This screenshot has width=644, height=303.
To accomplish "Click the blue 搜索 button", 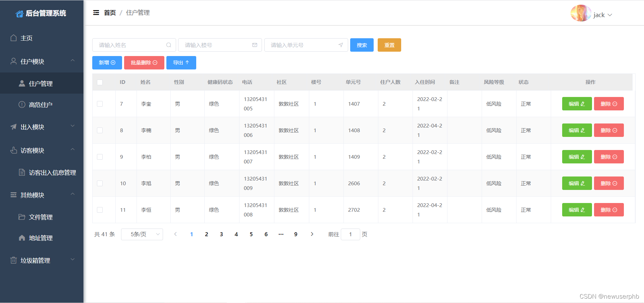I will click(x=362, y=45).
